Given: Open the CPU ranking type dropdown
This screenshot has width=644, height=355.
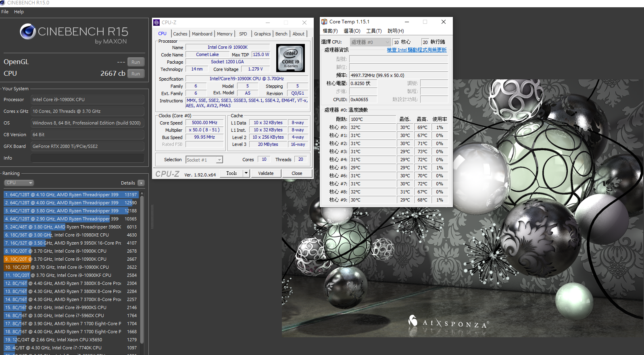Looking at the screenshot, I should click(19, 183).
